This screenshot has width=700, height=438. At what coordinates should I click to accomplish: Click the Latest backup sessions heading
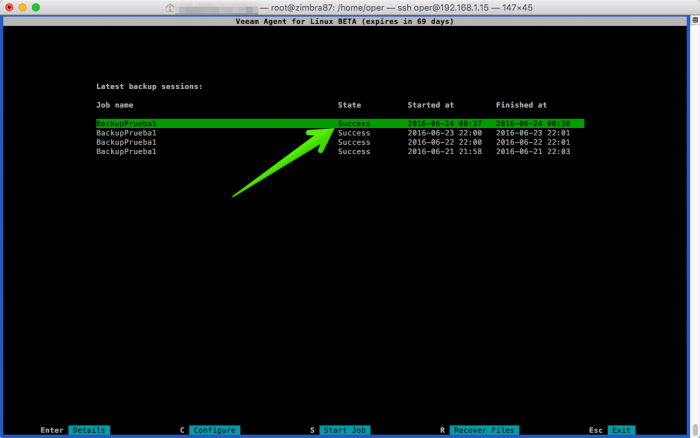149,86
